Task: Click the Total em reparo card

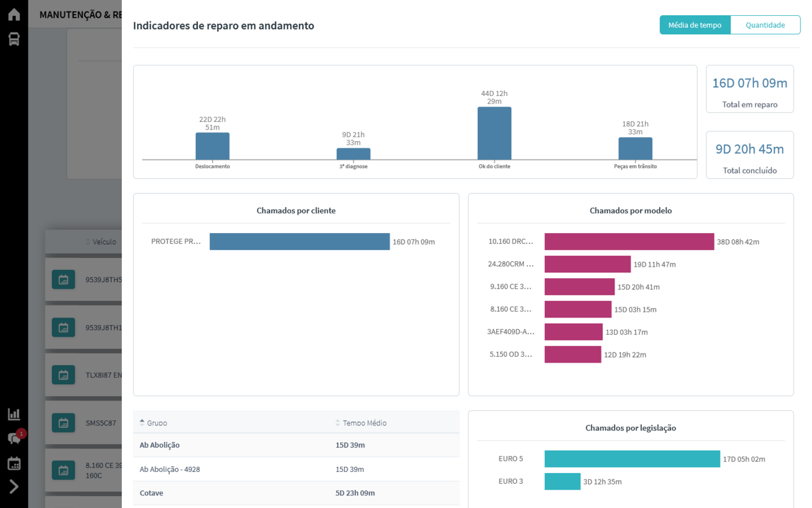Action: click(749, 90)
